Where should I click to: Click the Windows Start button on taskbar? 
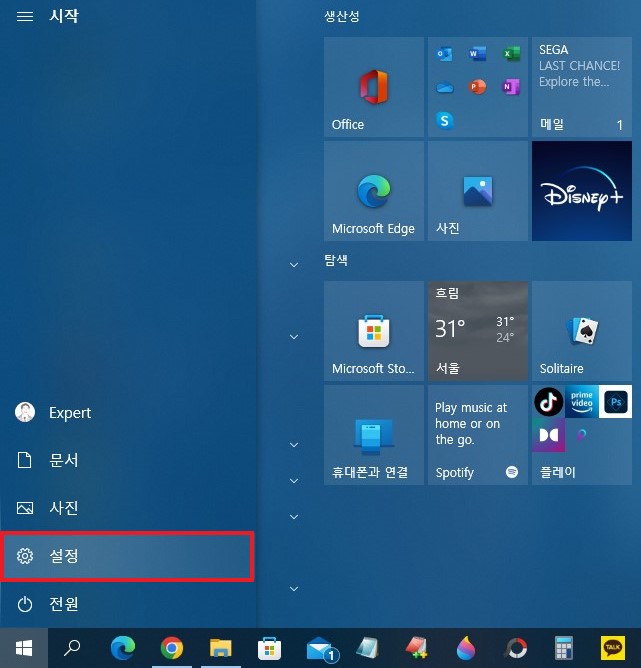click(24, 648)
